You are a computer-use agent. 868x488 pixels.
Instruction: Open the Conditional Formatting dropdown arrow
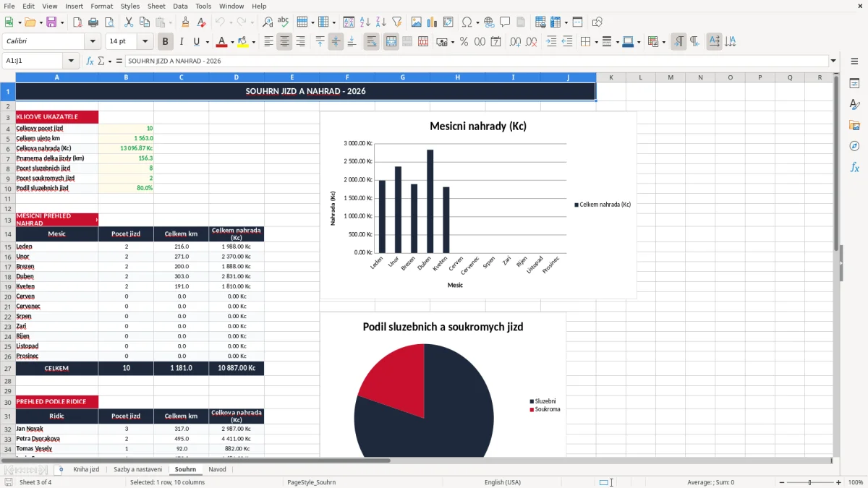point(663,42)
